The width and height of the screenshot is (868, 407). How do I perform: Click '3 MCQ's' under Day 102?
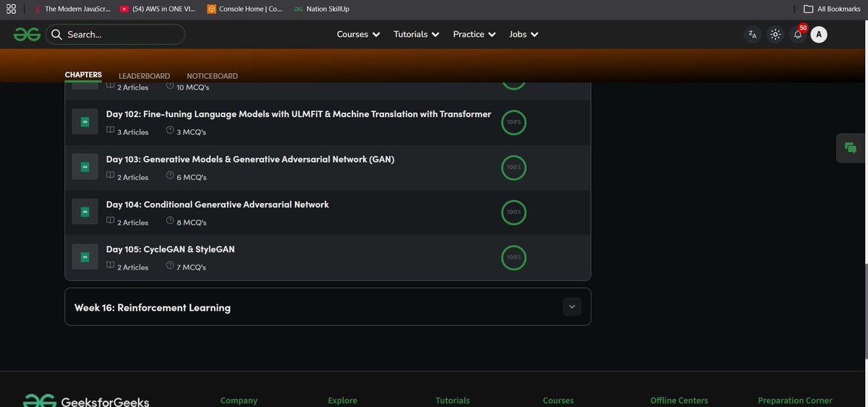coord(191,132)
